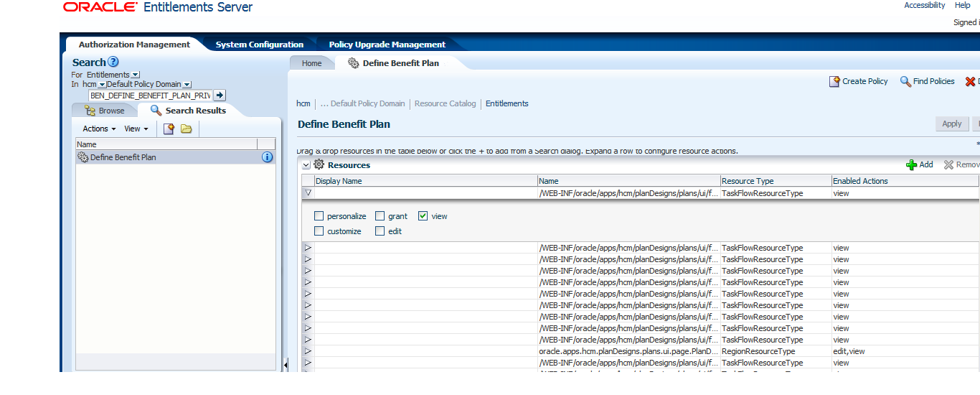Open the For Entitlements dropdown

coord(136,75)
